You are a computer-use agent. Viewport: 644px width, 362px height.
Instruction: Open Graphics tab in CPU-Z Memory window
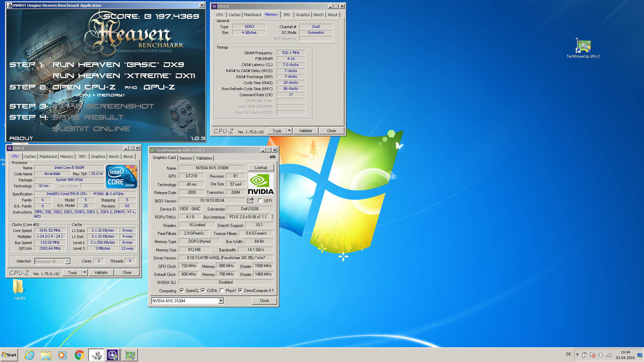click(303, 15)
